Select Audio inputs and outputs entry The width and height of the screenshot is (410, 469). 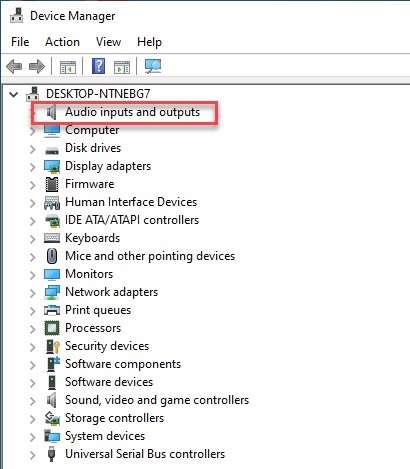point(132,112)
